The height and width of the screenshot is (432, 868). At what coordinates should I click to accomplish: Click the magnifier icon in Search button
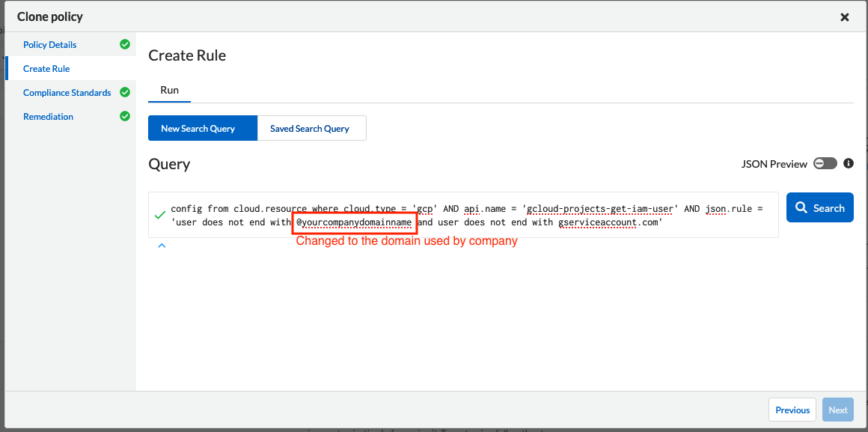click(801, 208)
